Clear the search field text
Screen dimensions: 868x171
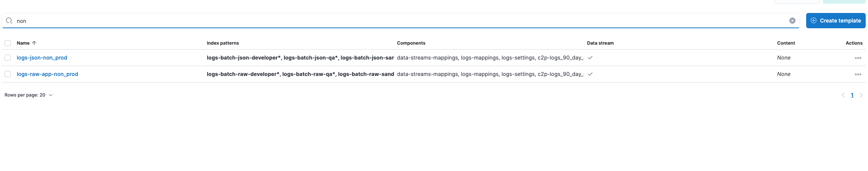click(792, 21)
